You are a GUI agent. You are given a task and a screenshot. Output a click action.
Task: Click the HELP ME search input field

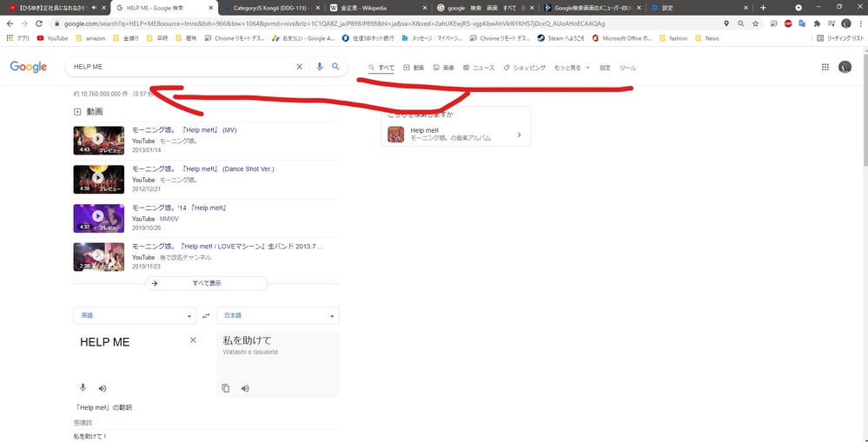tap(182, 66)
